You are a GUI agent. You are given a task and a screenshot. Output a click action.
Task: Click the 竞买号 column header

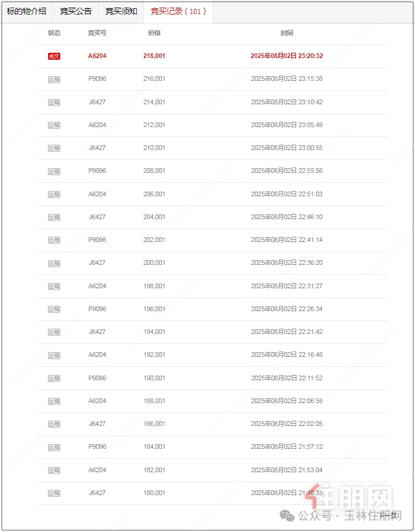click(97, 33)
